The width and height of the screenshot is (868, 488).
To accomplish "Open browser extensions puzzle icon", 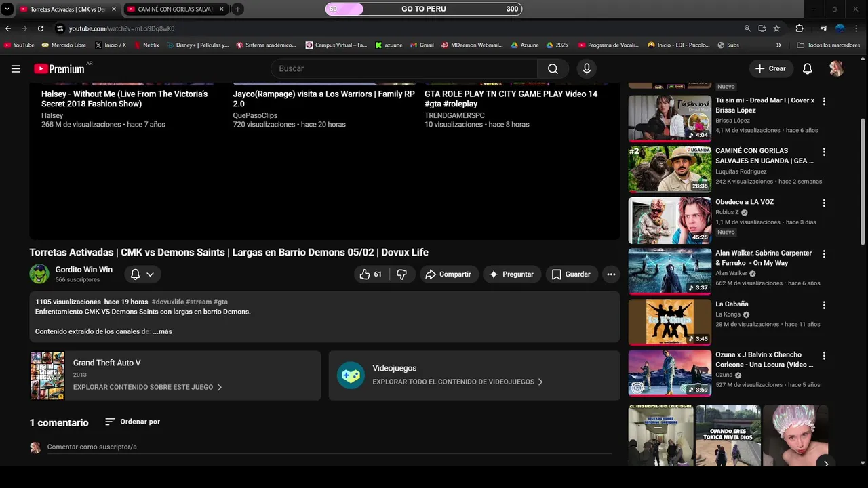I will coord(800,28).
